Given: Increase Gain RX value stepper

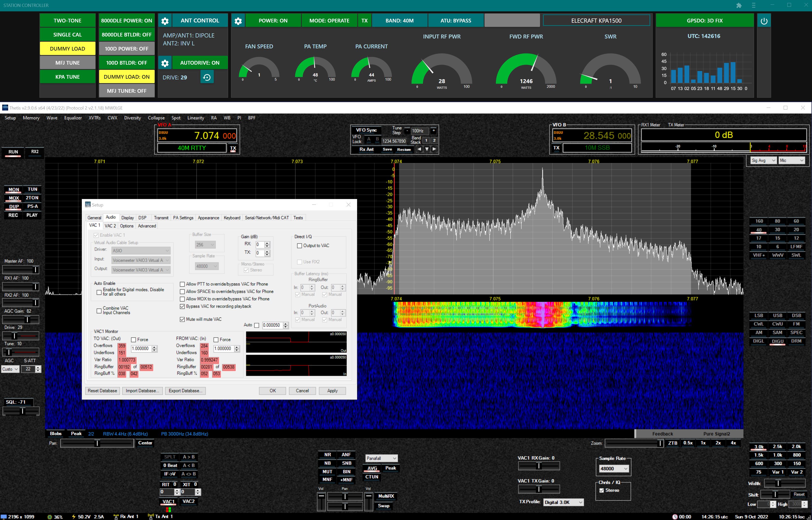Looking at the screenshot, I should tap(267, 243).
